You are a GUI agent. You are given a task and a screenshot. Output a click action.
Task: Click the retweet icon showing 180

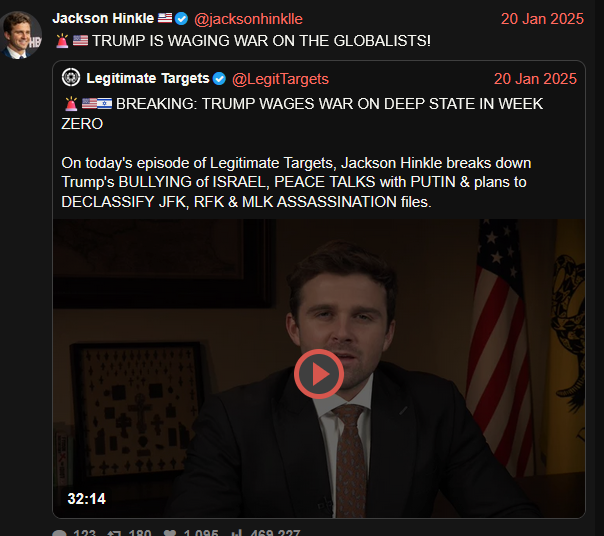(114, 534)
